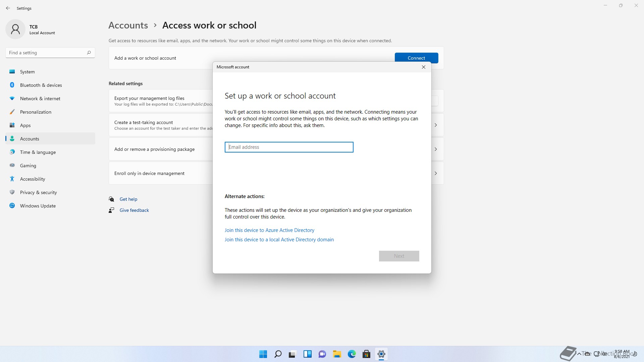Click the Bluetooth icon in sidebar
Image resolution: width=644 pixels, height=362 pixels.
(12, 85)
